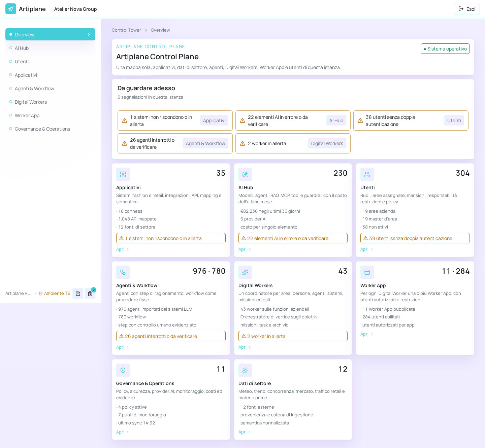This screenshot has width=485, height=448.
Task: Click the Overview breadcrumb
Action: (160, 30)
